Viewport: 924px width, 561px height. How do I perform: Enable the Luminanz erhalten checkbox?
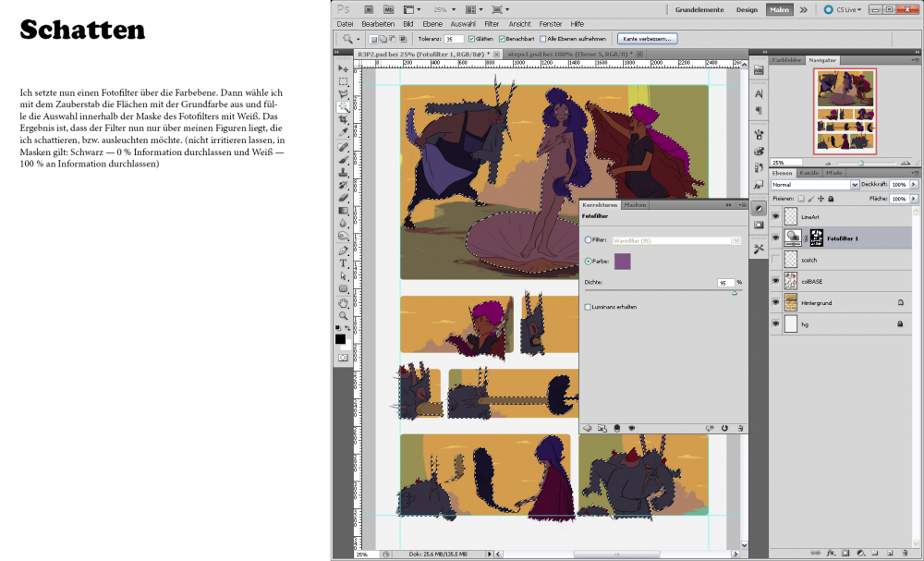click(589, 306)
